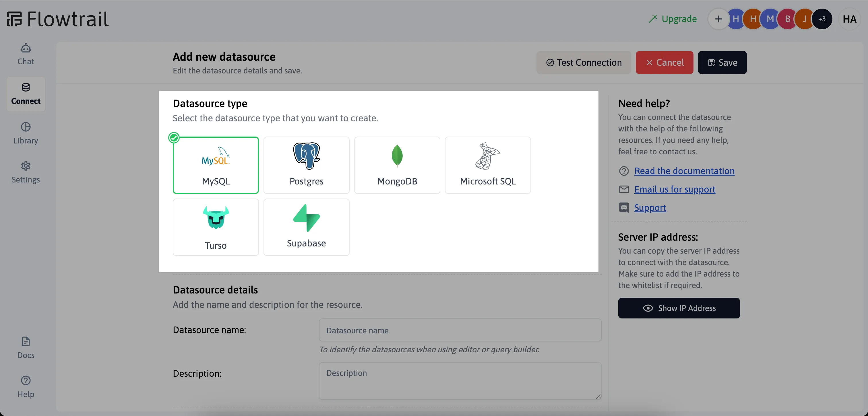Screen dimensions: 868x416
Task: Cancel adding the datasource
Action: tap(664, 63)
